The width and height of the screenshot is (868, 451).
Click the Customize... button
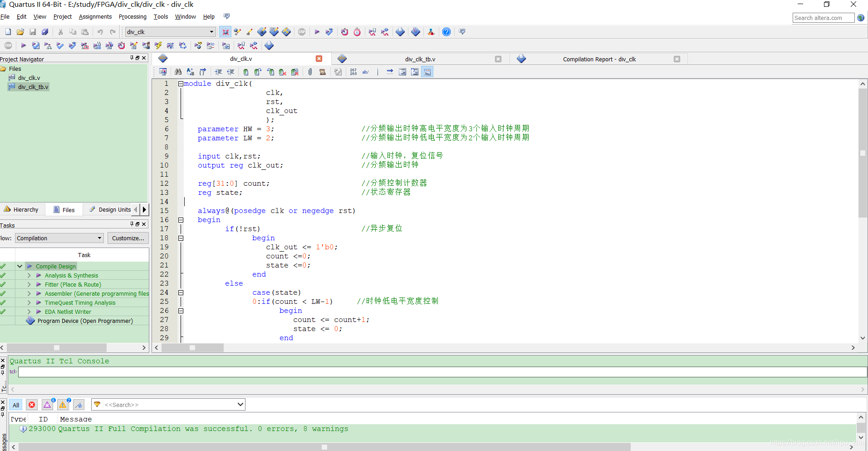point(128,238)
